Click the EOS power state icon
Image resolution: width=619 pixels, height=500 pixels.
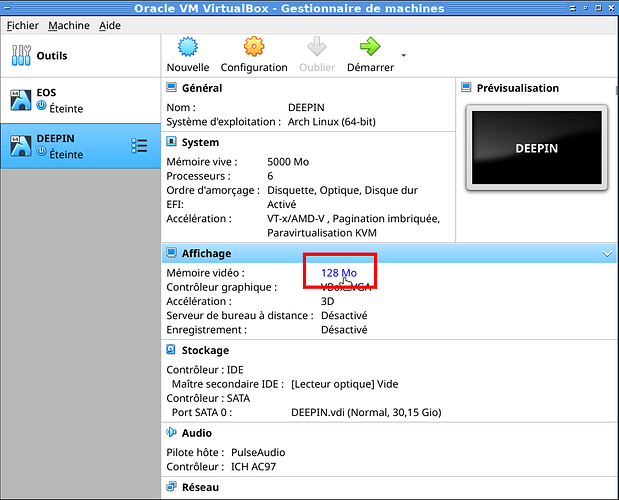coord(41,105)
